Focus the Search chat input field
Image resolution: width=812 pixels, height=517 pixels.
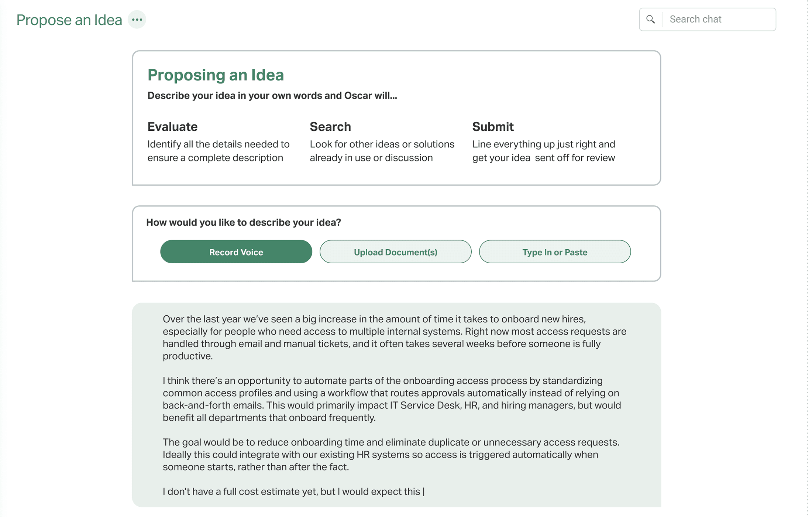tap(718, 19)
